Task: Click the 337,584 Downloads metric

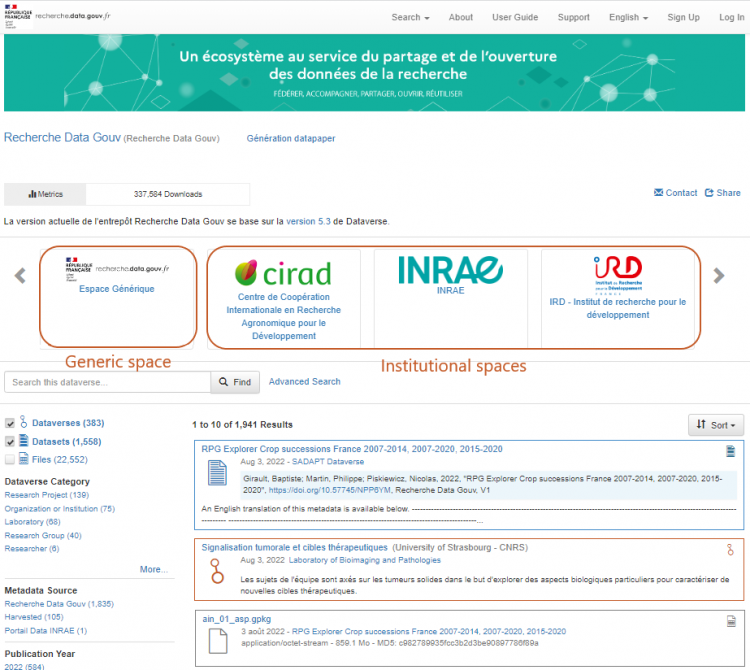Action: pyautogui.click(x=168, y=194)
